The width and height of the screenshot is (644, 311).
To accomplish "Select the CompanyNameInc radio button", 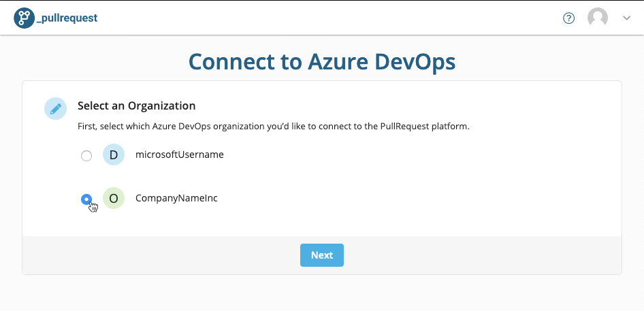I will pos(86,199).
